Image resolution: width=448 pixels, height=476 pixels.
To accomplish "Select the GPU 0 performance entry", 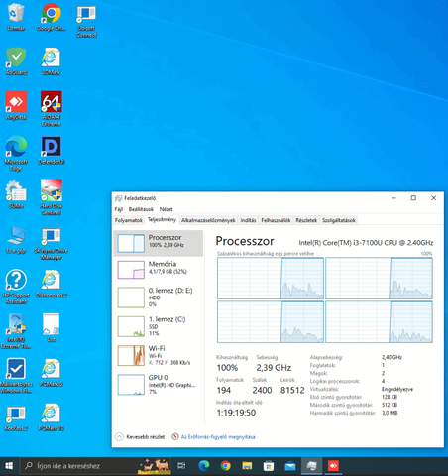I will pos(159,384).
